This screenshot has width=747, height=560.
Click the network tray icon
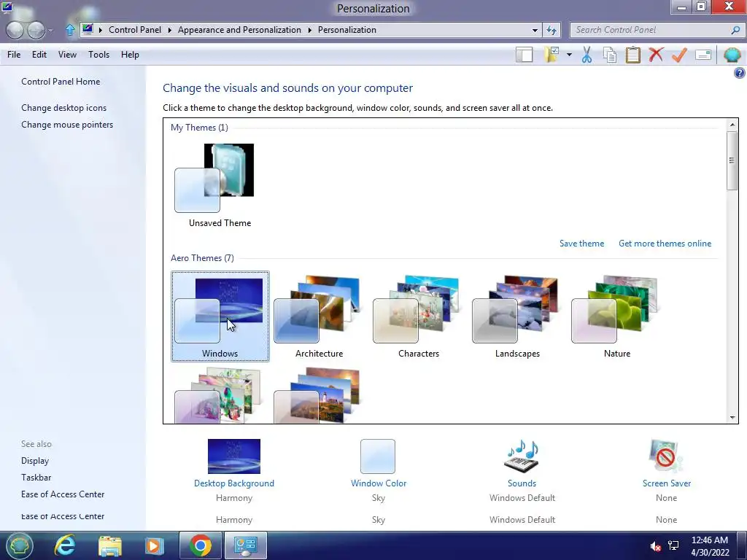[673, 545]
